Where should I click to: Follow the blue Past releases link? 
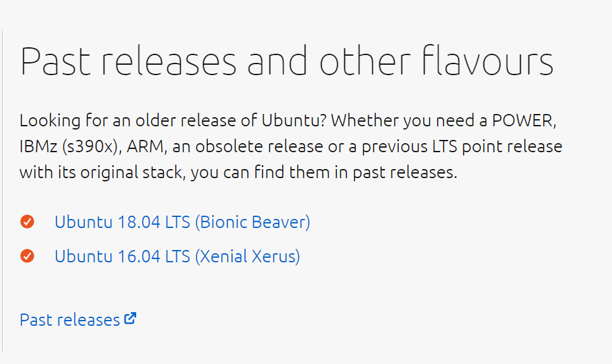pos(69,320)
